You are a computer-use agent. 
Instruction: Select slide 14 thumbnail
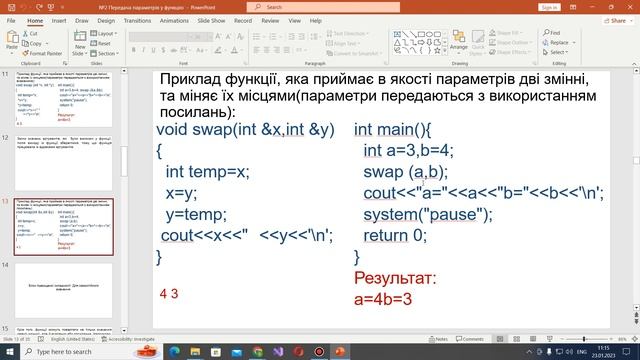[64, 290]
